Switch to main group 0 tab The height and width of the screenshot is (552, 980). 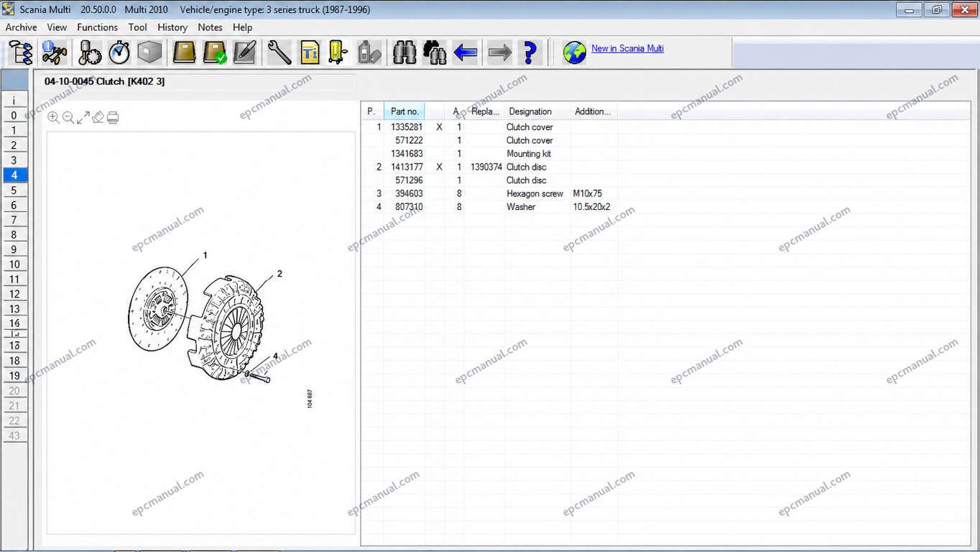[14, 116]
